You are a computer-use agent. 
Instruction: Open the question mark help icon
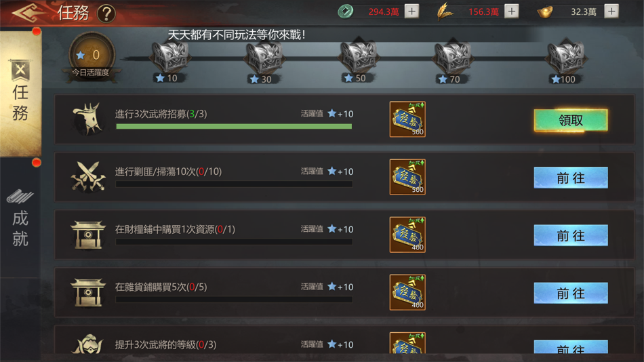pos(106,14)
